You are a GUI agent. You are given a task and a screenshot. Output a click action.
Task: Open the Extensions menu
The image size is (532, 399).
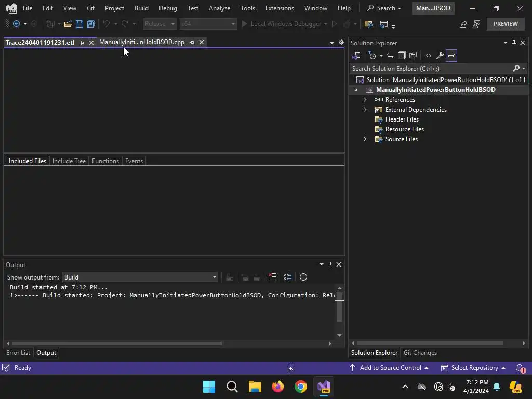(280, 8)
